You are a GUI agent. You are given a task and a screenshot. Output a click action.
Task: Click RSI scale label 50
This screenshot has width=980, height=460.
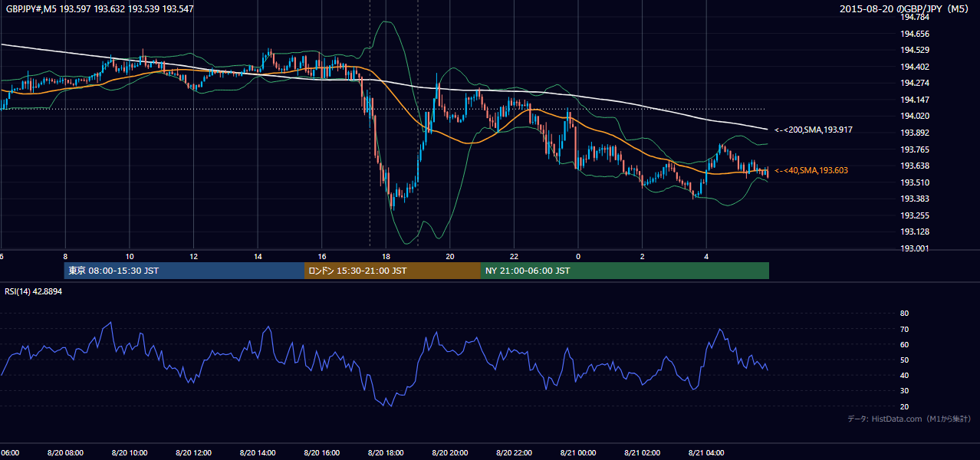tap(904, 360)
